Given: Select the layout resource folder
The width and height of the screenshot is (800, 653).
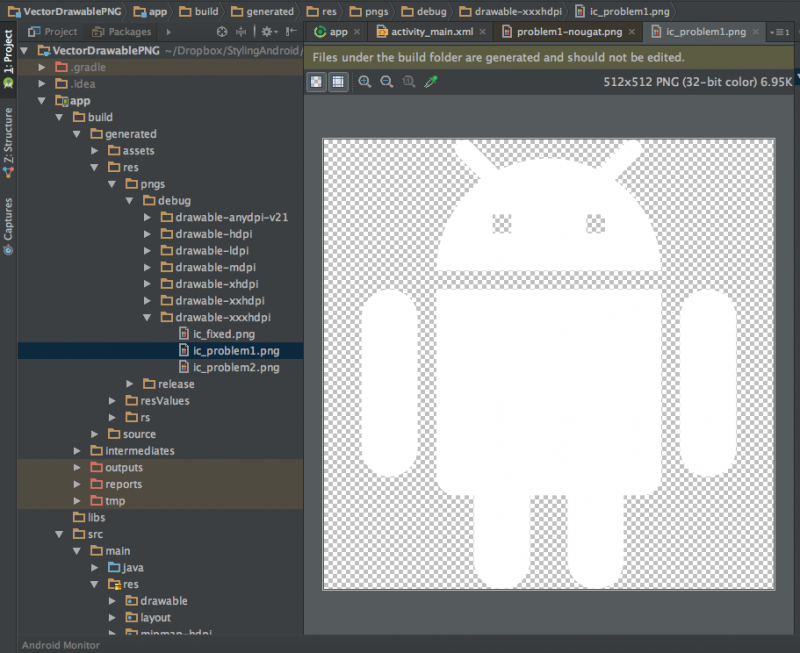Looking at the screenshot, I should click(148, 618).
